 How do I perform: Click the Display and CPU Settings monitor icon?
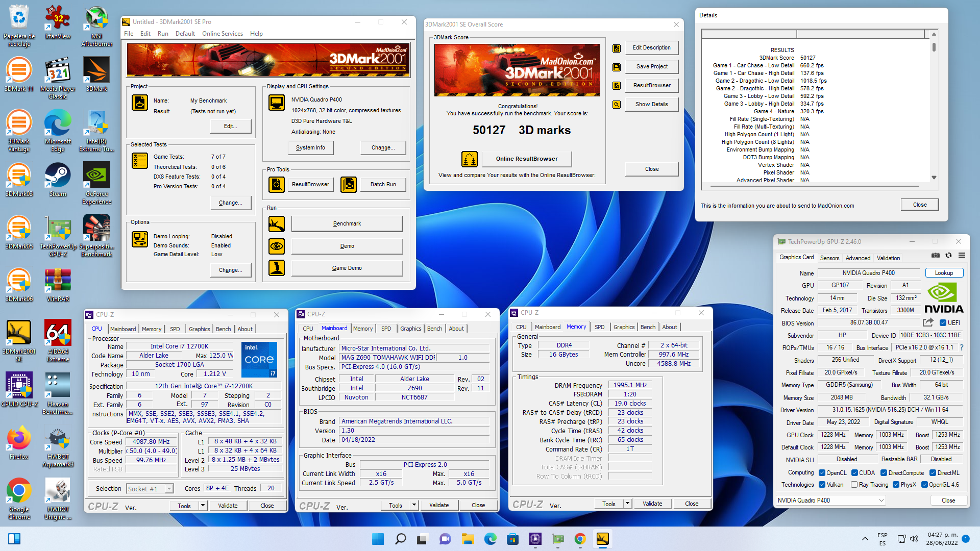277,103
